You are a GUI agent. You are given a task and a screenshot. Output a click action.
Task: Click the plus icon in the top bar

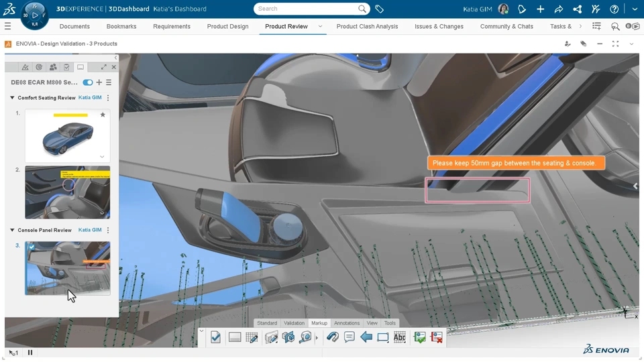pos(540,9)
